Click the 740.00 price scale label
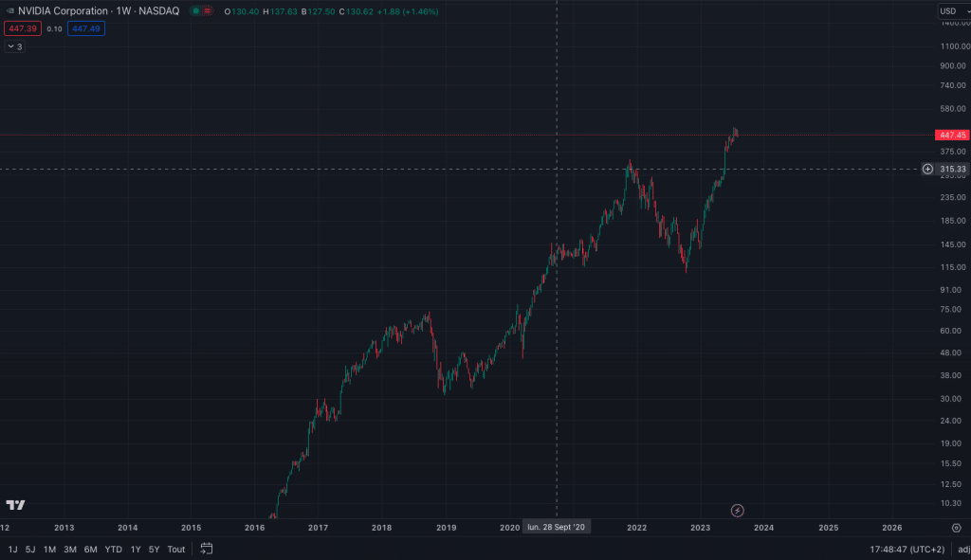971x560 pixels. [952, 85]
